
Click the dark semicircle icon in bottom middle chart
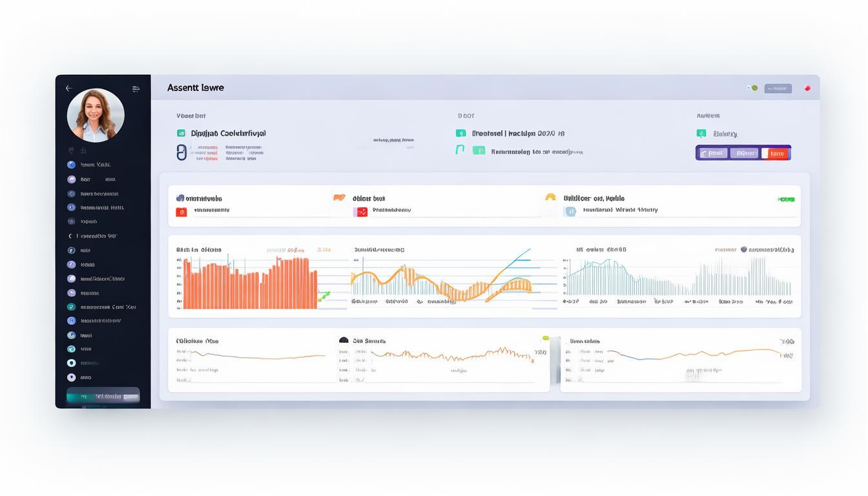pyautogui.click(x=344, y=340)
